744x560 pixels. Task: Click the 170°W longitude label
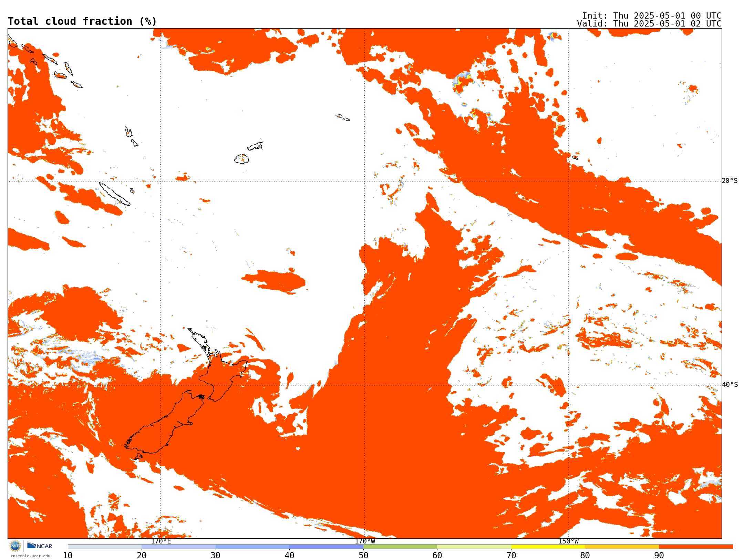(x=365, y=541)
